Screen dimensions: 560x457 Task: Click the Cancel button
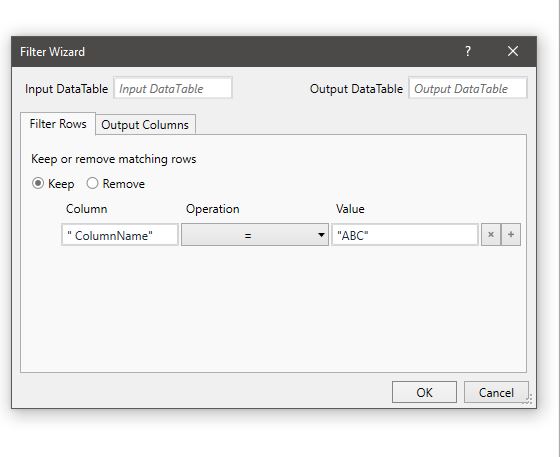pos(496,392)
